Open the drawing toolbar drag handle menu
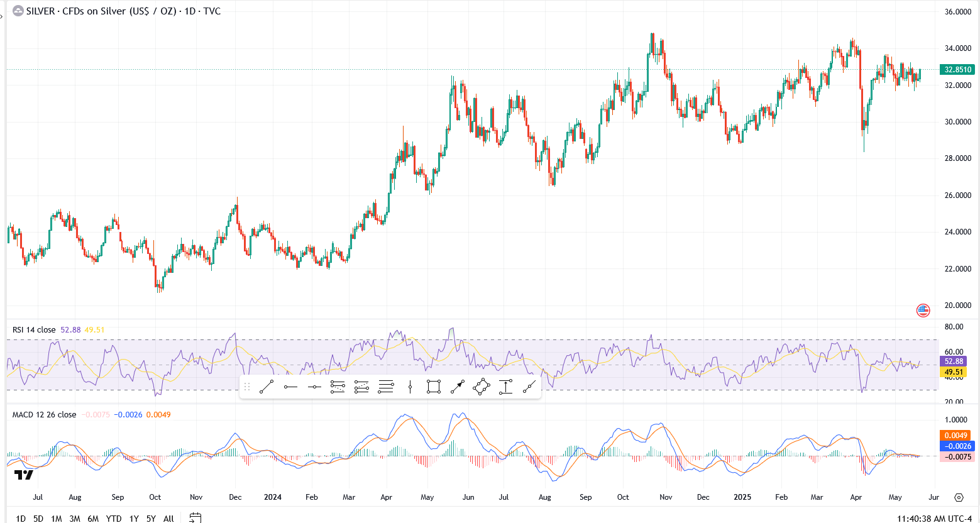Screen dimensions: 980x523 click(248, 387)
